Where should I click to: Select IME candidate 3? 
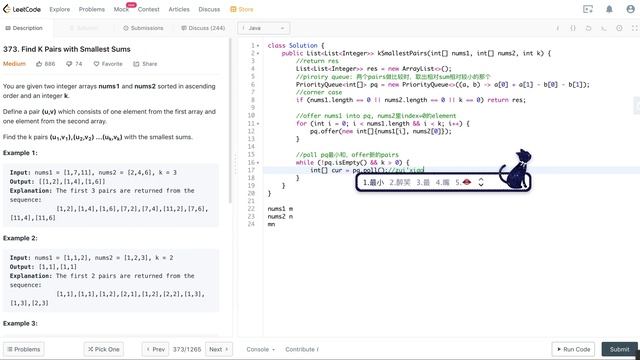tap(423, 182)
